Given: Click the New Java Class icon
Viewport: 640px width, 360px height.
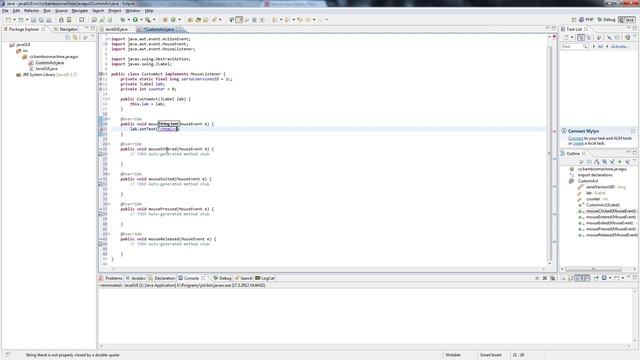Looking at the screenshot, I should click(x=173, y=20).
